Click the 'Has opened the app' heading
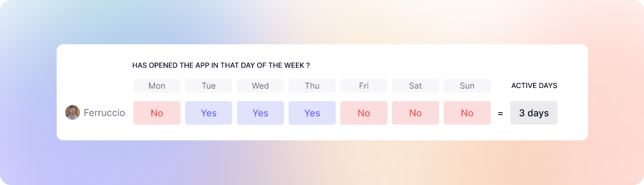The height and width of the screenshot is (185, 644). [x=221, y=65]
